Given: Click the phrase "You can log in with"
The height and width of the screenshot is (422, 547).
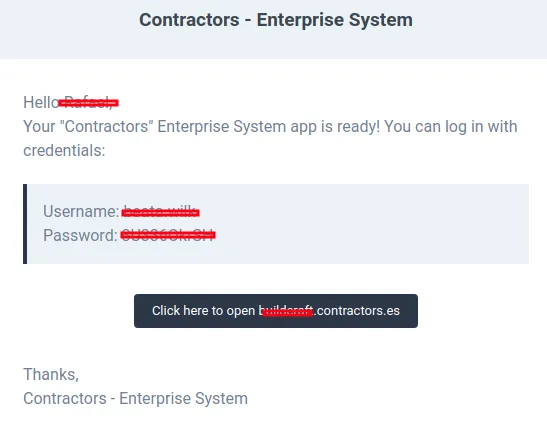Looking at the screenshot, I should [x=451, y=127].
